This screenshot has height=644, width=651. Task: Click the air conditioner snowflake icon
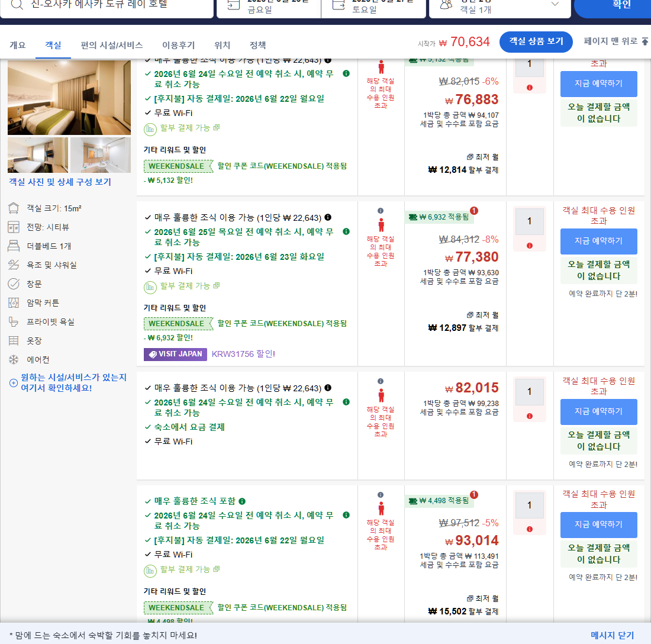pos(14,359)
